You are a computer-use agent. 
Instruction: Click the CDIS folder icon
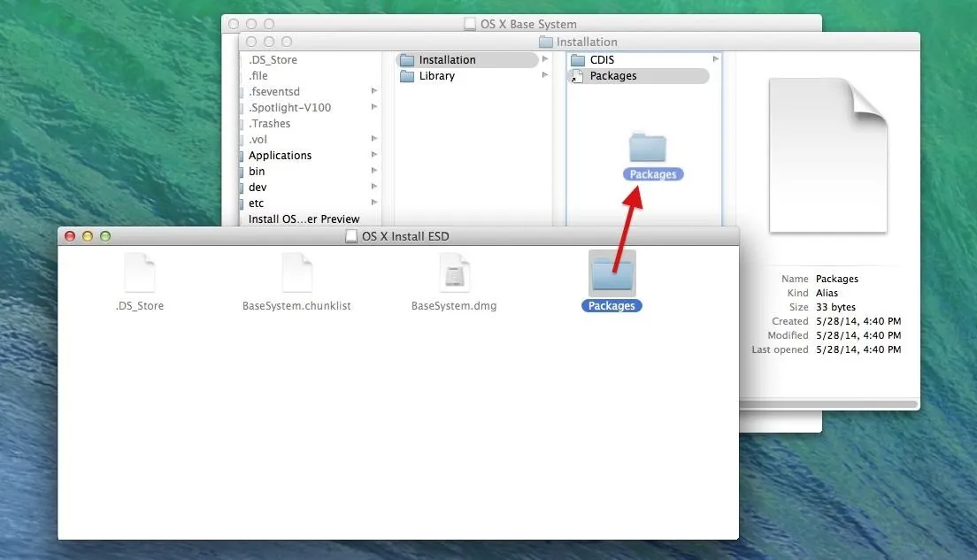[x=578, y=60]
